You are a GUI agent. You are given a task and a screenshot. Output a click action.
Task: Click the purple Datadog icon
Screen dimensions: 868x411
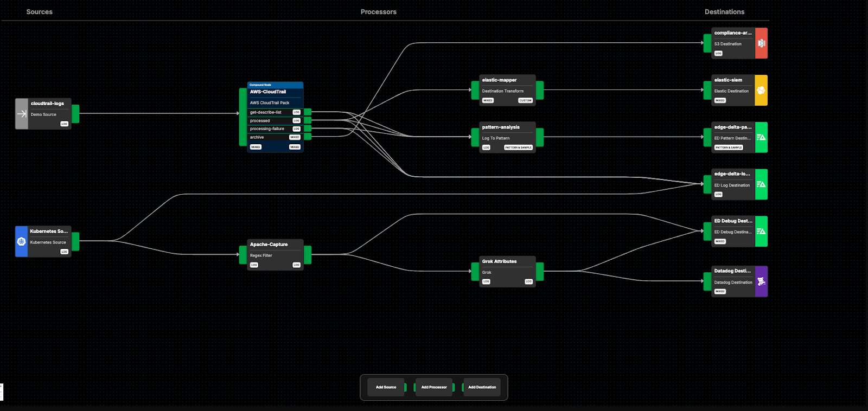tap(761, 281)
